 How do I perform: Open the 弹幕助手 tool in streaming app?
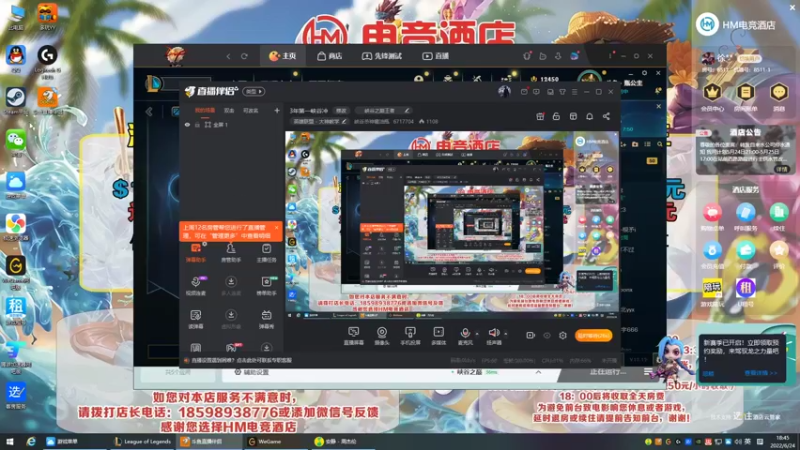click(195, 253)
